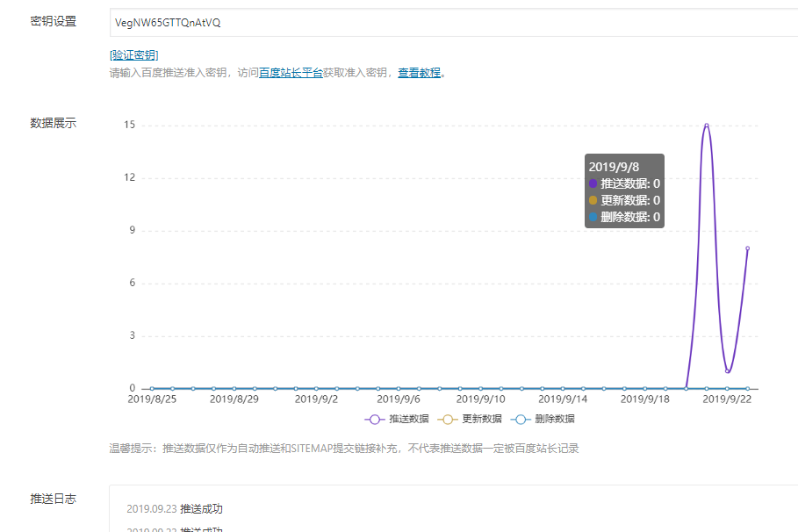Click the 2019/9/8 tooltip date header
The image size is (798, 532).
614,167
